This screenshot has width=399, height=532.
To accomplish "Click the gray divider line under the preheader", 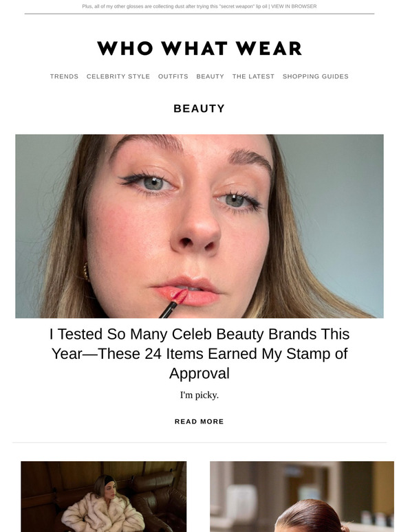I will (199, 14).
